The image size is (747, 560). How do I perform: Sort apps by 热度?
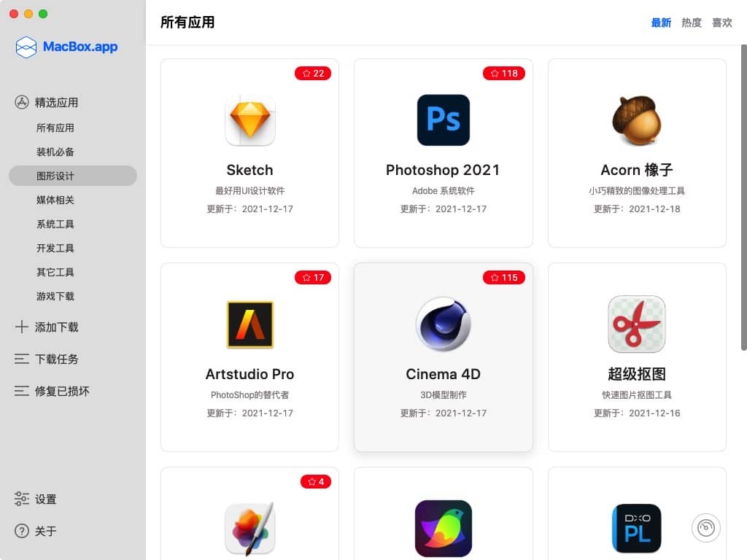tap(692, 23)
